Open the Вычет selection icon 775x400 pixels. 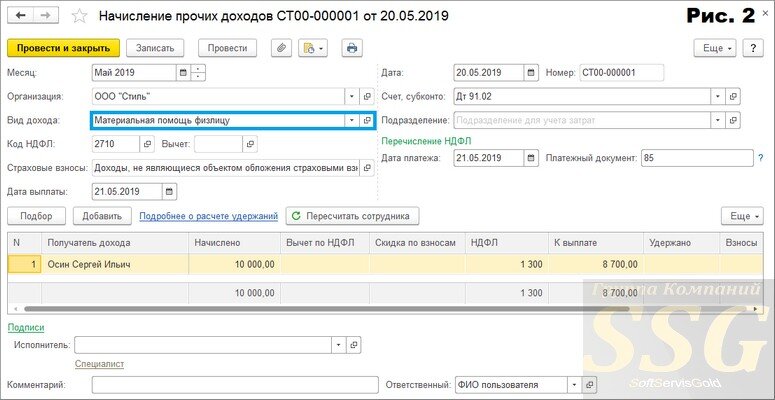(x=250, y=144)
